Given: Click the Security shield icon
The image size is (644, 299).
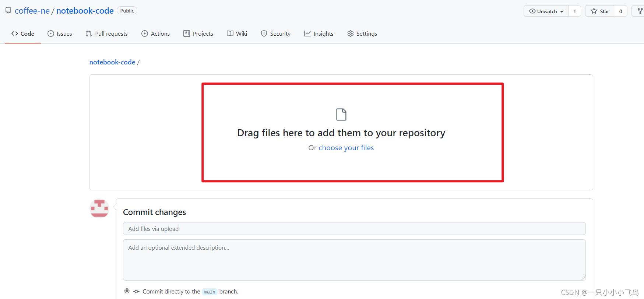Looking at the screenshot, I should tap(264, 34).
